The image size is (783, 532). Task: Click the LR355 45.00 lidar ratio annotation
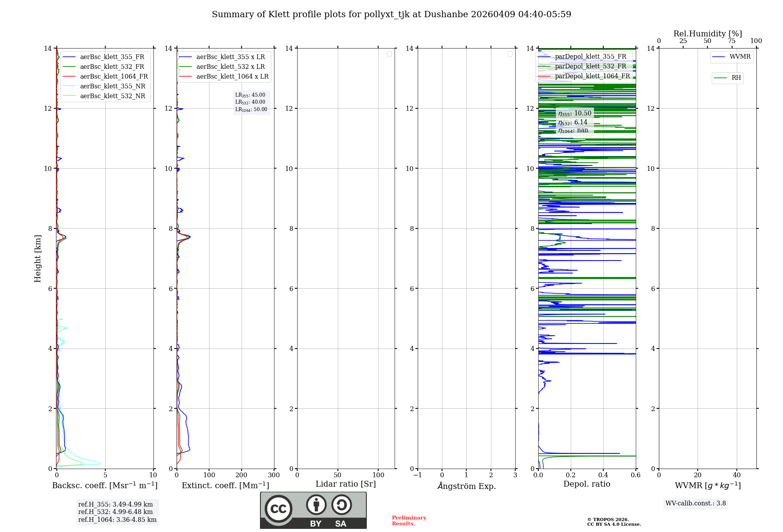click(250, 95)
